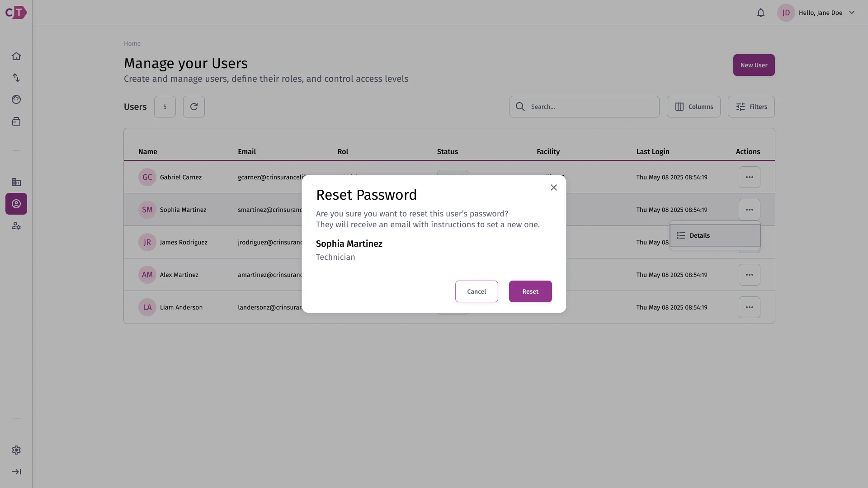Click the name Gabriel Carnez

181,177
